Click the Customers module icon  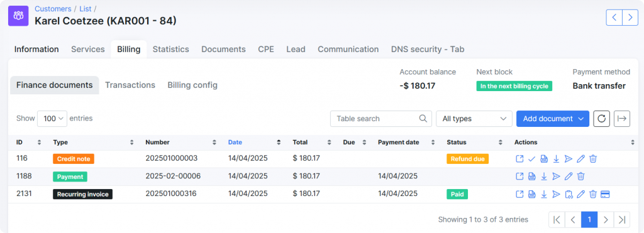click(x=18, y=16)
